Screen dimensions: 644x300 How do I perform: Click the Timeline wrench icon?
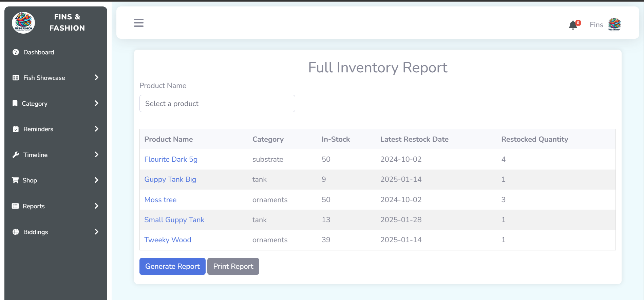point(16,155)
